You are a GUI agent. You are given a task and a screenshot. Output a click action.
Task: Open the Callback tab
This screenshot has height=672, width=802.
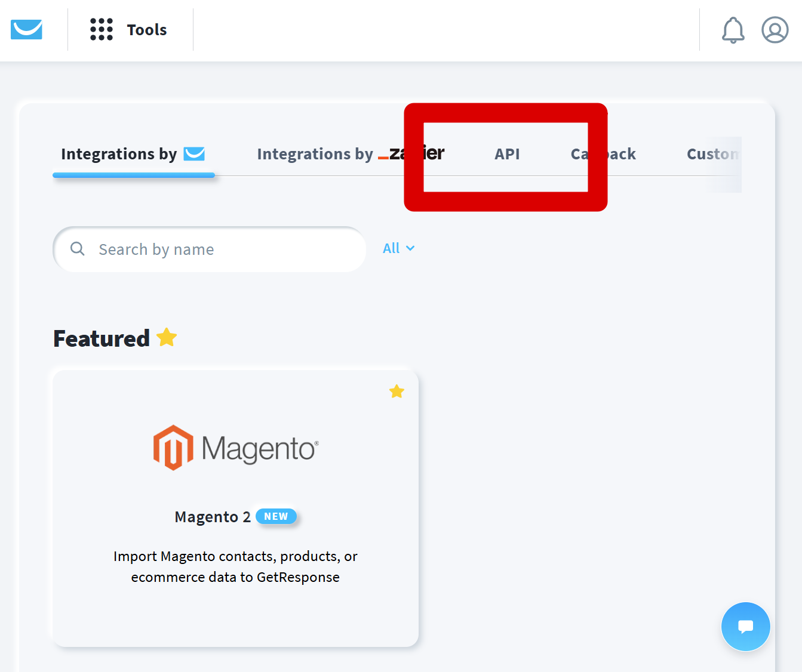coord(603,154)
